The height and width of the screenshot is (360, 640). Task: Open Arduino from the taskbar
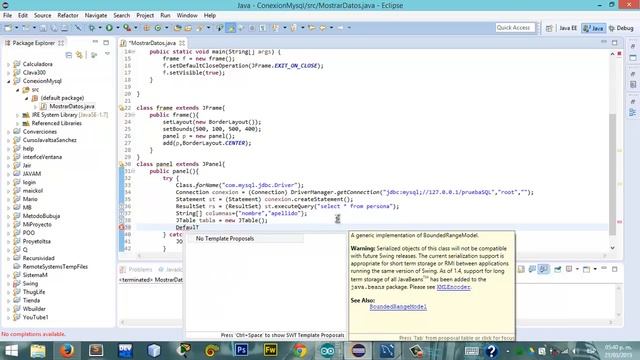[x=328, y=351]
